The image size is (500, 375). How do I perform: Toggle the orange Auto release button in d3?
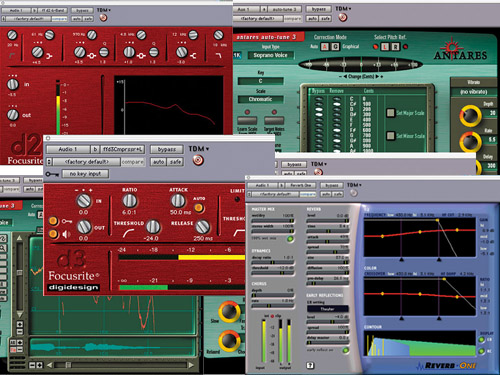tap(199, 208)
